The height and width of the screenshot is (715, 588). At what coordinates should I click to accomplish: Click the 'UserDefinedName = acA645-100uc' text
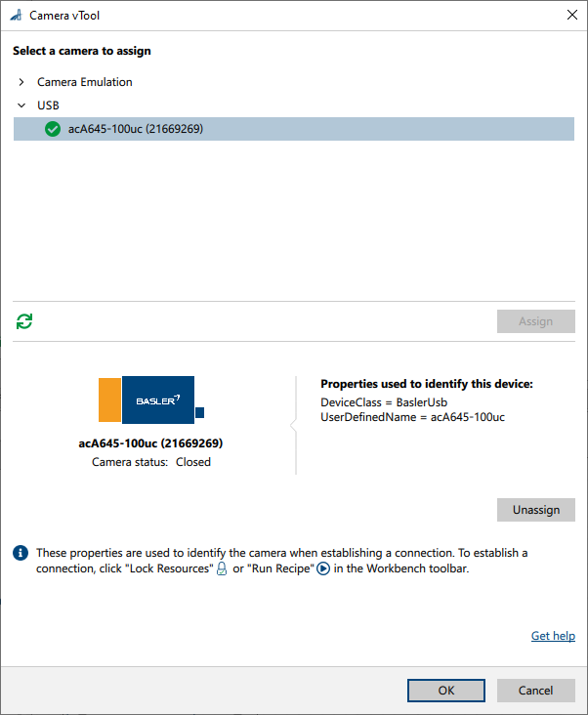412,417
